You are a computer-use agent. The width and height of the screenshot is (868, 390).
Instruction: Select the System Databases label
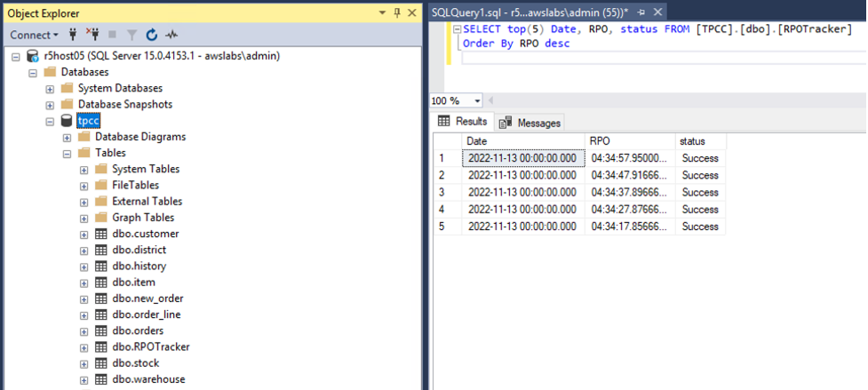[120, 88]
